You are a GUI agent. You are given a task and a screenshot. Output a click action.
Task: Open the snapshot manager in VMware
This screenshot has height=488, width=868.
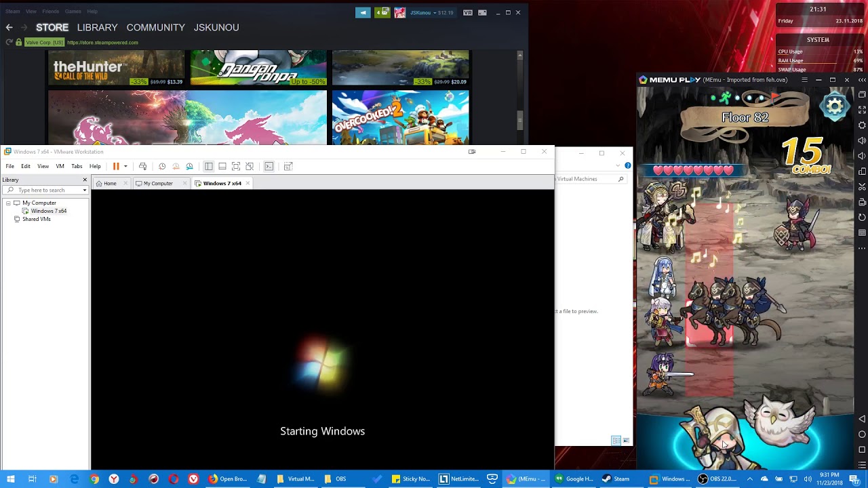coord(189,166)
